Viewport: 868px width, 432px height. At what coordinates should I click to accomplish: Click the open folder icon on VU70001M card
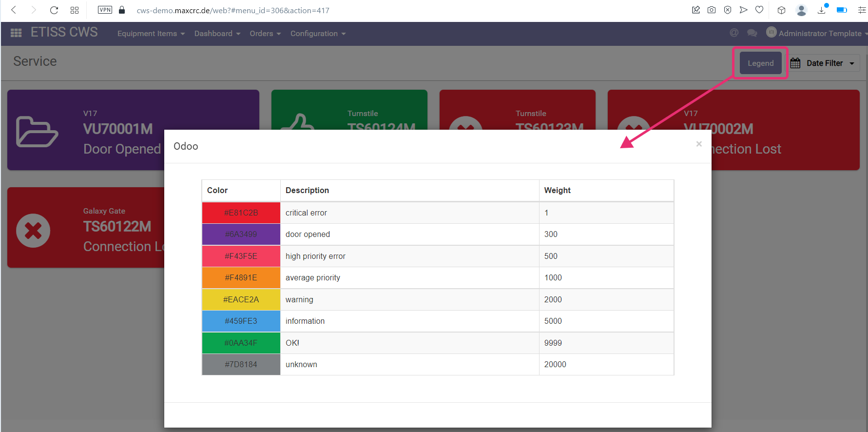click(x=37, y=132)
